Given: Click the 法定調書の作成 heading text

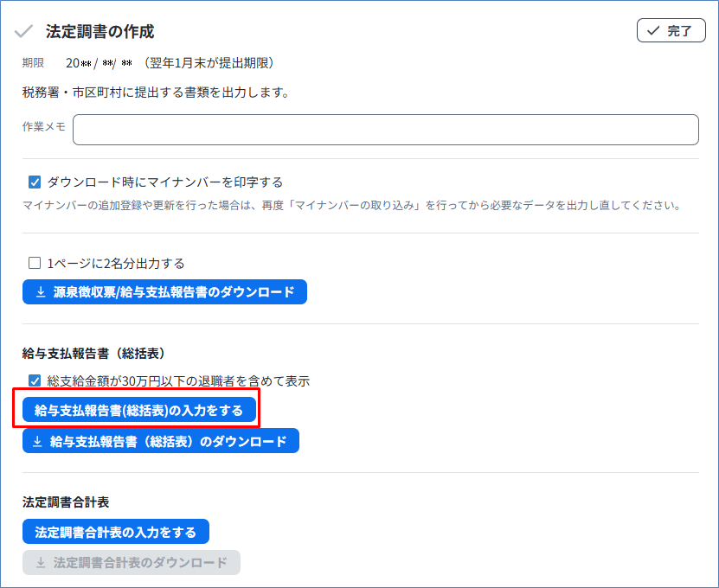Looking at the screenshot, I should point(100,31).
